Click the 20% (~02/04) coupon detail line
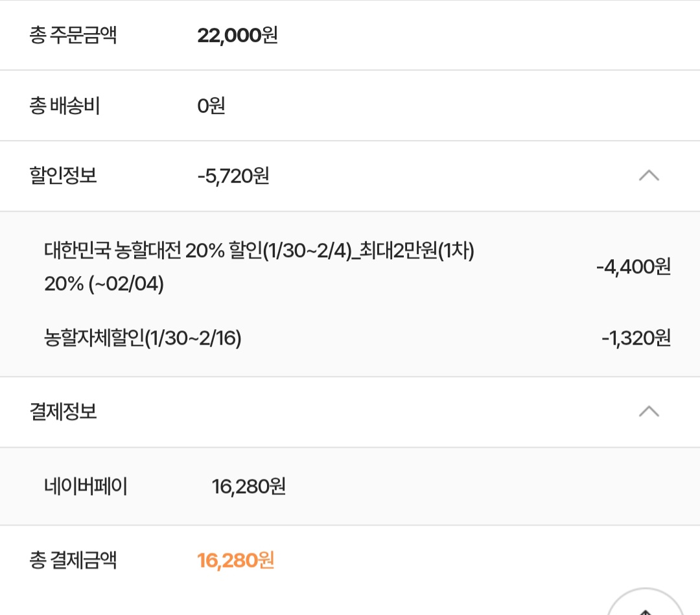This screenshot has height=615, width=700. (104, 284)
